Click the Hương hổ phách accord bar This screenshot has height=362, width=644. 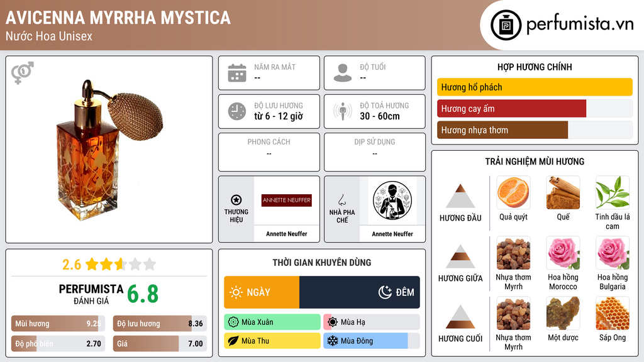pos(535,87)
